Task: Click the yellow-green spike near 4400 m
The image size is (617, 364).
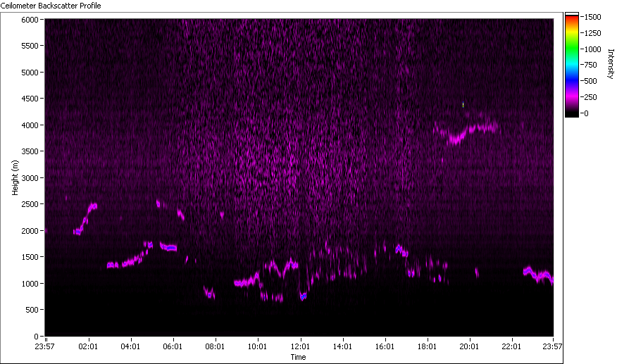Action: pos(463,105)
